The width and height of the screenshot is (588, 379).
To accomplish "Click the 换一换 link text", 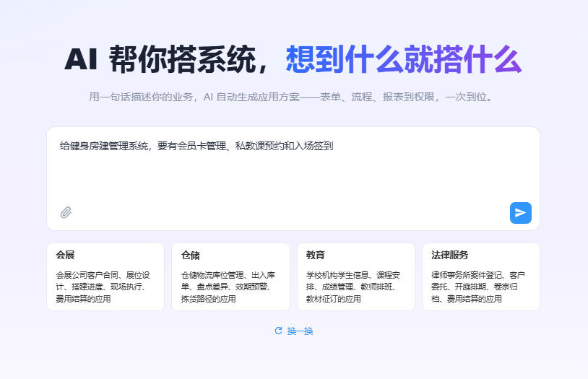I will (x=300, y=331).
